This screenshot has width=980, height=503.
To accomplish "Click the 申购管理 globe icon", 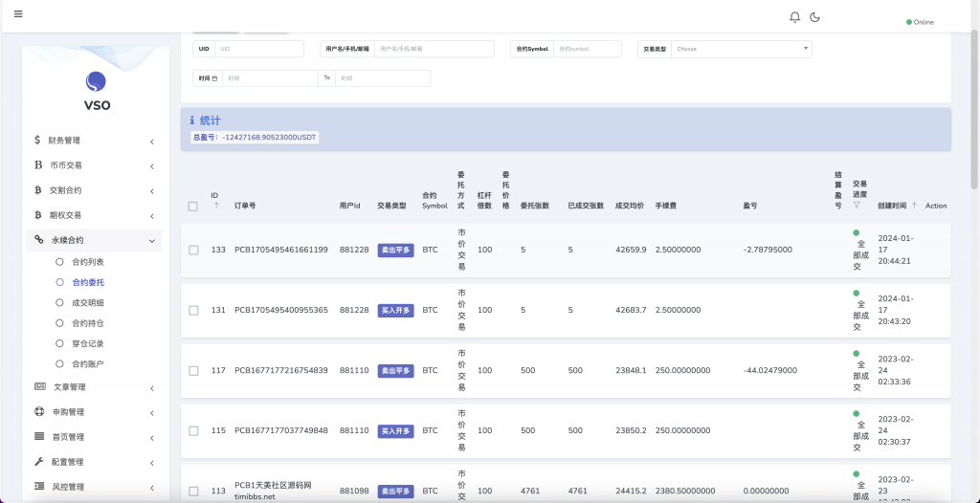I will [39, 411].
